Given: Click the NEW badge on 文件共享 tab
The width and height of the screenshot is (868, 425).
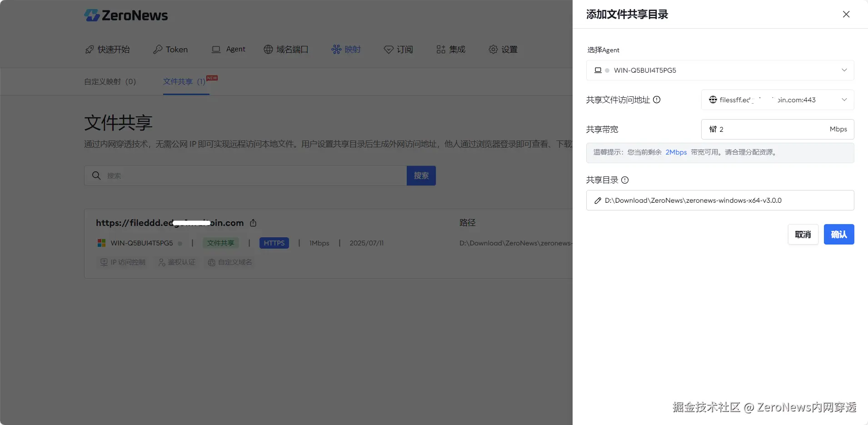Looking at the screenshot, I should coord(212,78).
